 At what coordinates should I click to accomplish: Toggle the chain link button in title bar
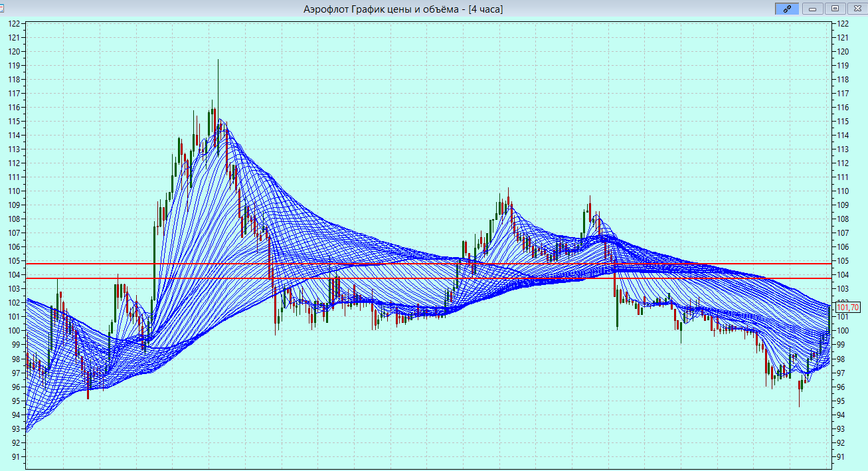pos(786,9)
